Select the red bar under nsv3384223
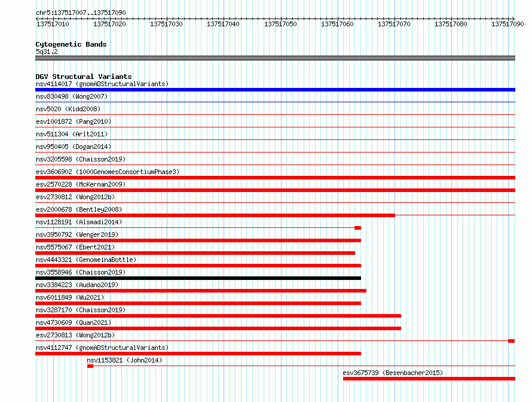 [201, 291]
